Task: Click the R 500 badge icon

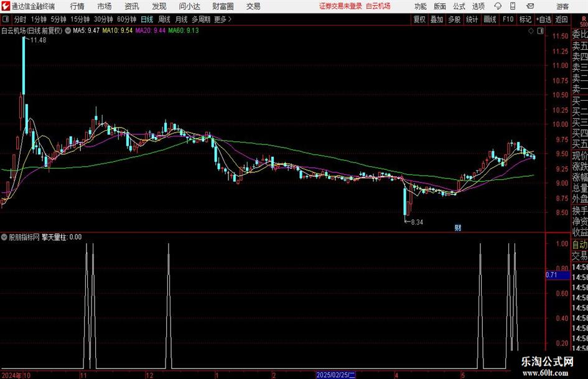Action: click(584, 21)
